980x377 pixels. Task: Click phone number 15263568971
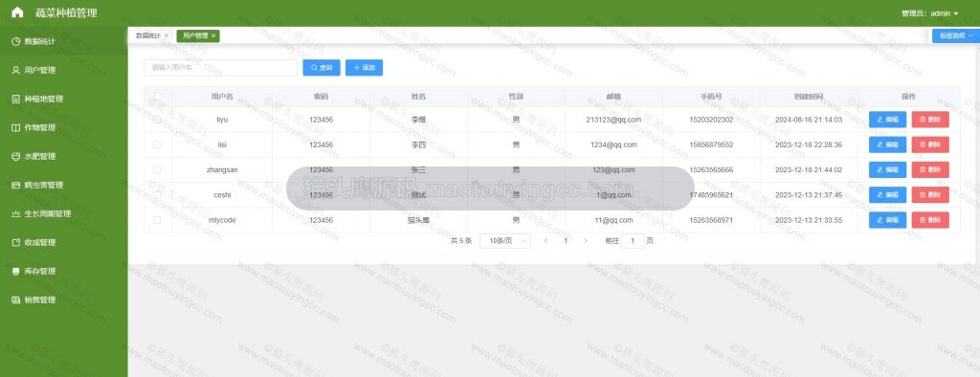click(x=711, y=220)
